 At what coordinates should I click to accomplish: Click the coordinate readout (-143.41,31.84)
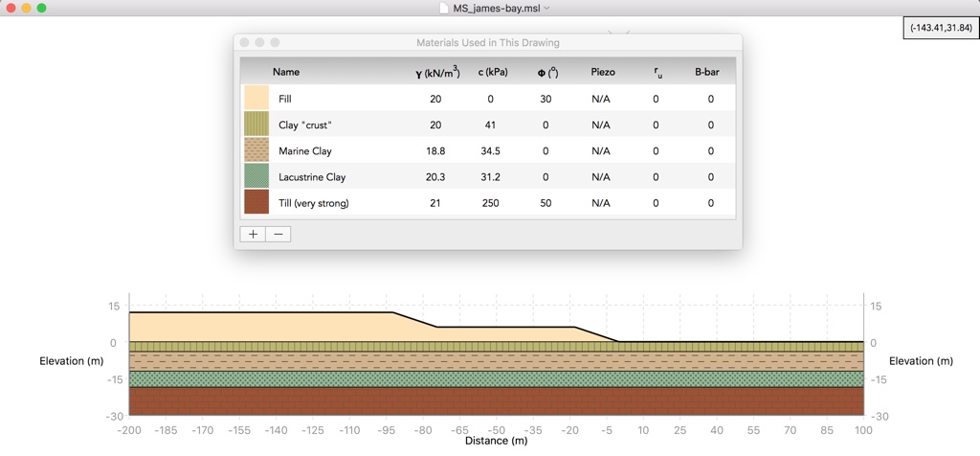[x=941, y=28]
